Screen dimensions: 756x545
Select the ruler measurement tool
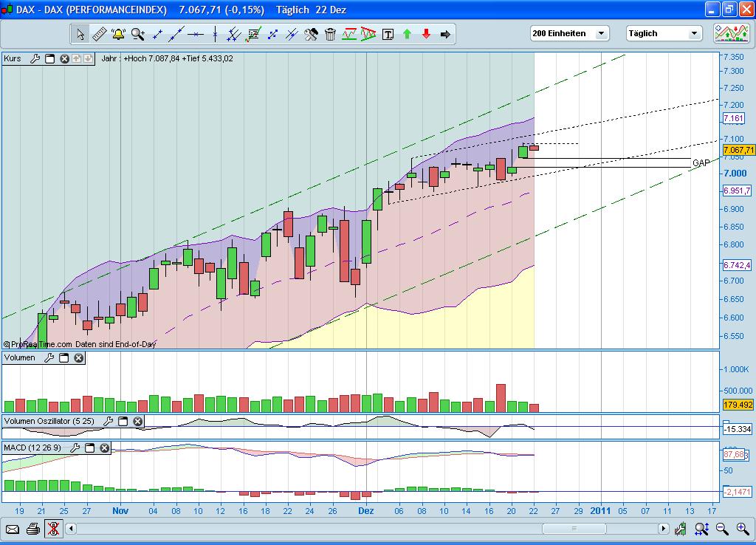tap(100, 33)
